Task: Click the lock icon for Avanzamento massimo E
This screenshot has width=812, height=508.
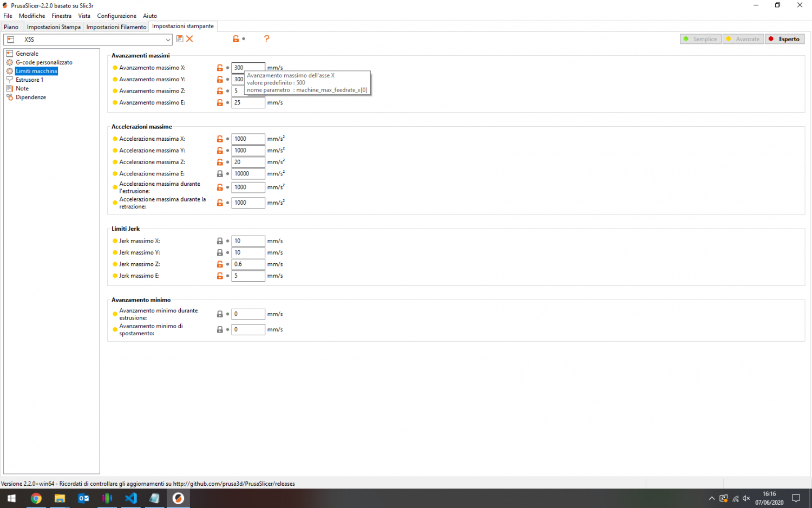Action: click(220, 103)
